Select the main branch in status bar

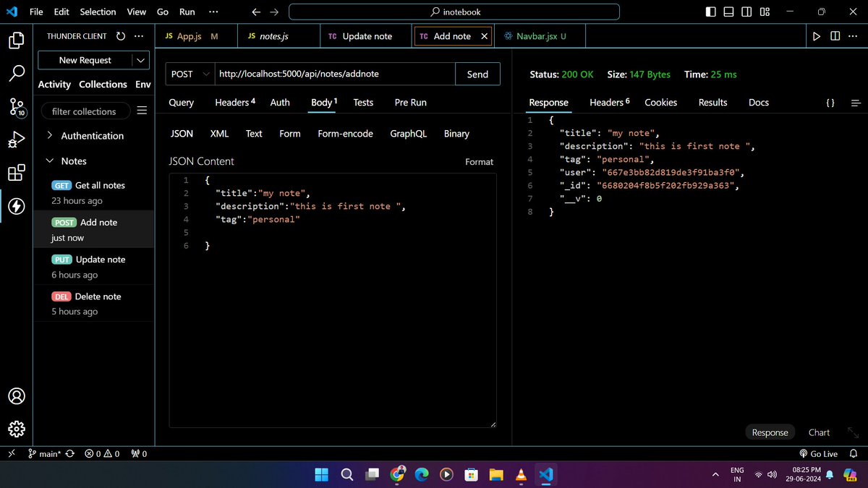pyautogui.click(x=44, y=454)
